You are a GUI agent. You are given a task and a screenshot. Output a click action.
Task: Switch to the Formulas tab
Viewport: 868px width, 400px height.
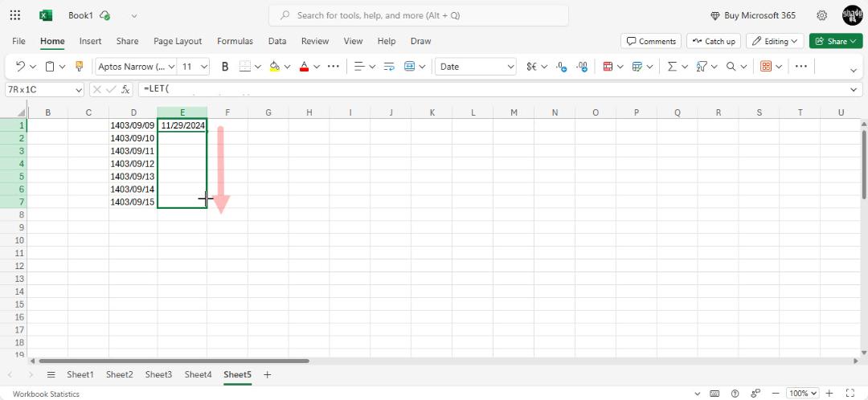[x=235, y=41]
